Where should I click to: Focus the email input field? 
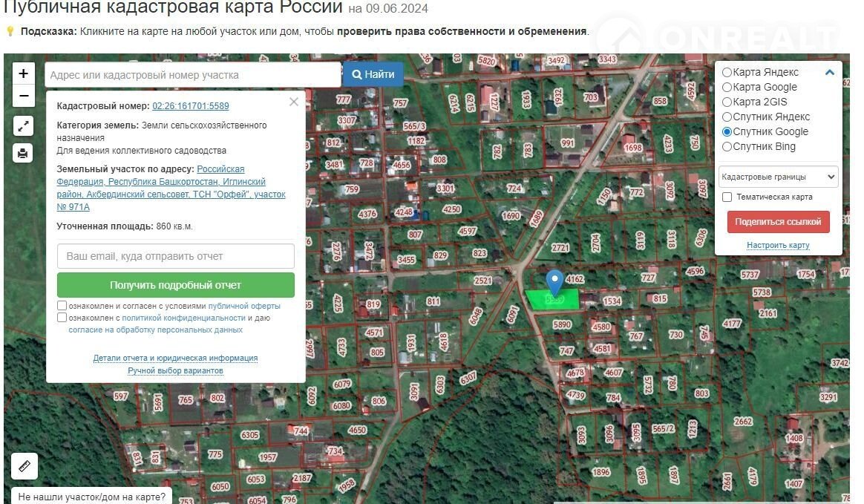176,256
